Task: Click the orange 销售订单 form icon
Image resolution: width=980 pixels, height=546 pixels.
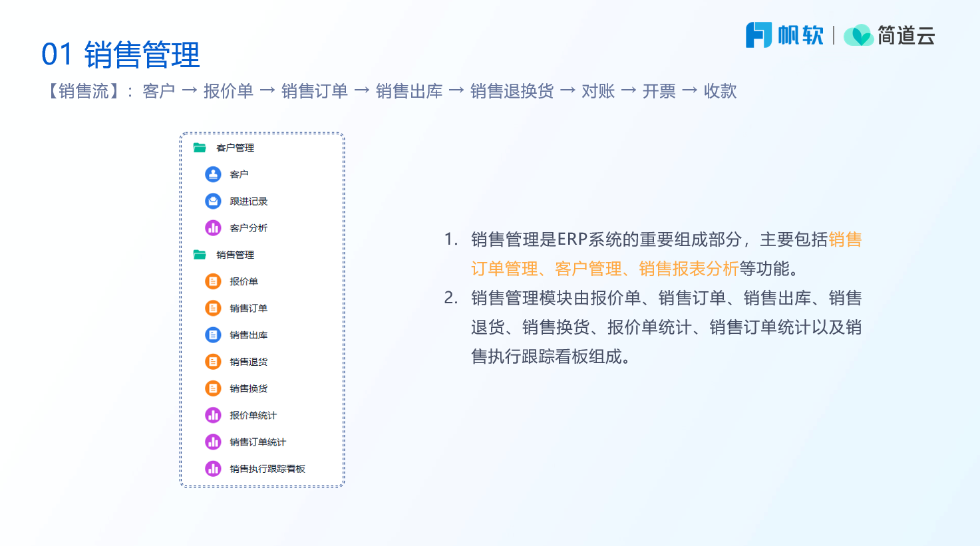Action: tap(213, 308)
